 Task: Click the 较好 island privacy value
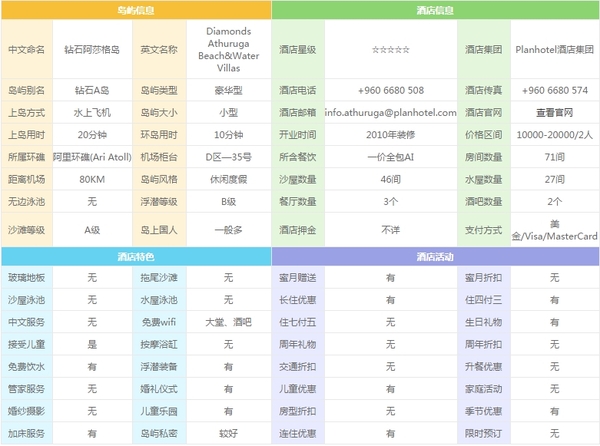[x=228, y=433]
